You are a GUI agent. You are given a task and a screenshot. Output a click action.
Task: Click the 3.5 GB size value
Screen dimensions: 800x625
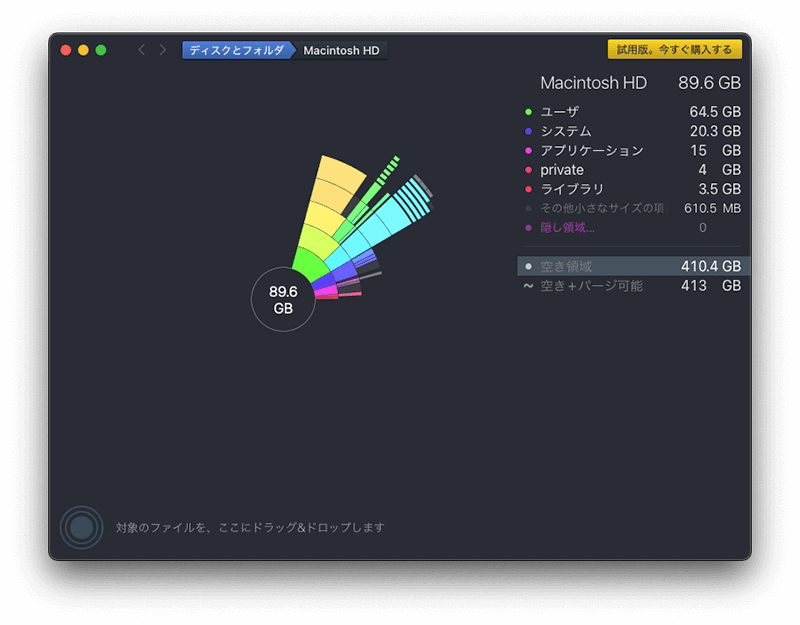click(x=719, y=189)
